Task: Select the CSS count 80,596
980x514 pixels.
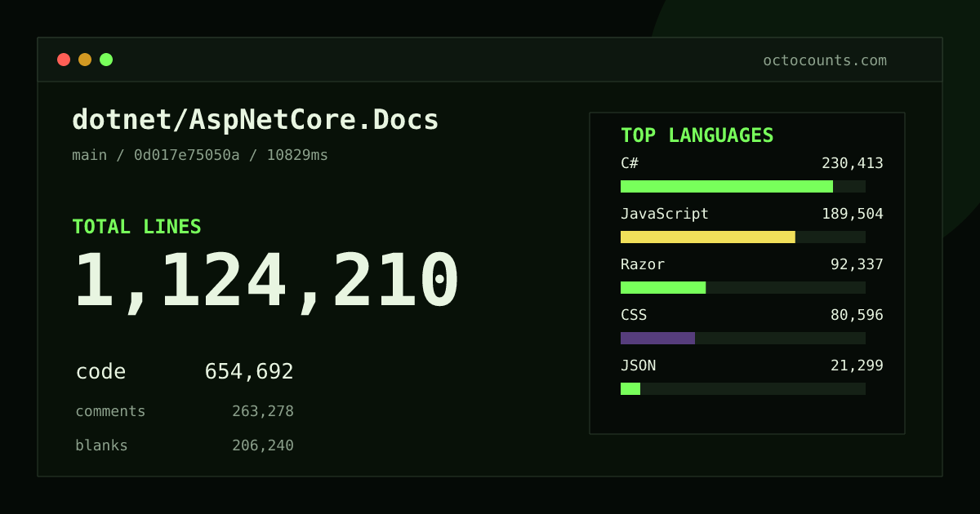Action: click(x=857, y=315)
